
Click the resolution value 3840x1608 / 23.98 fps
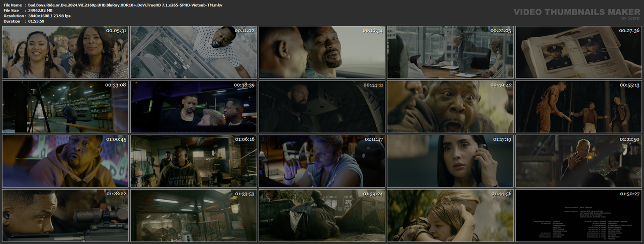click(49, 16)
